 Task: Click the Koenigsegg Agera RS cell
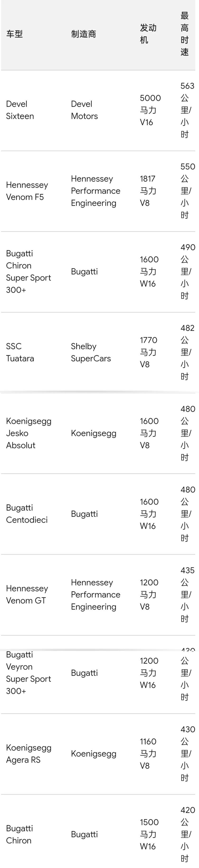pos(28,754)
